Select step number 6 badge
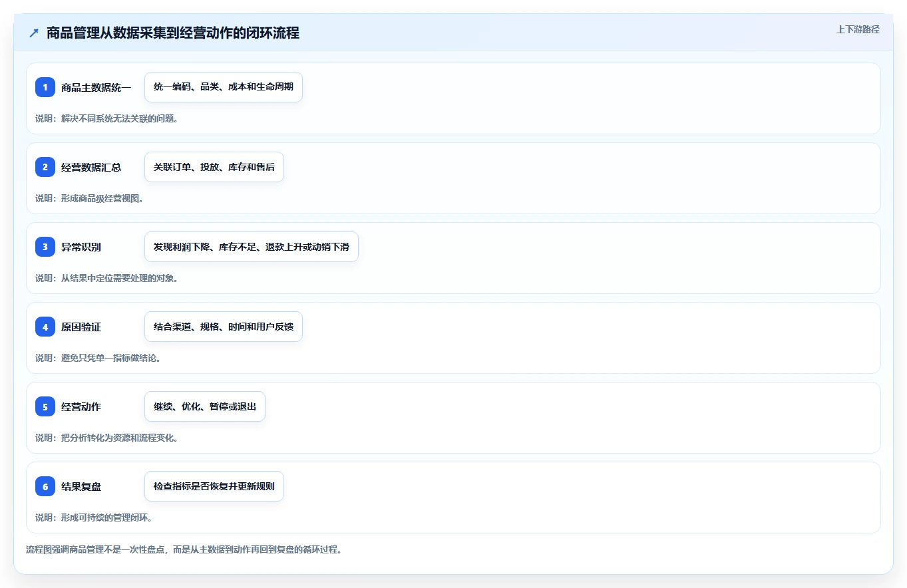This screenshot has height=588, width=907. [x=45, y=486]
